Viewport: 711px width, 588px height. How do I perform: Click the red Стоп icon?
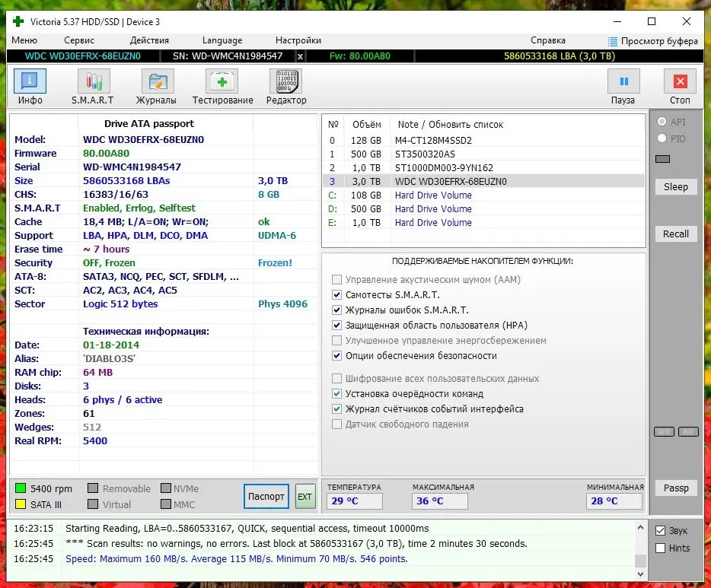(680, 81)
